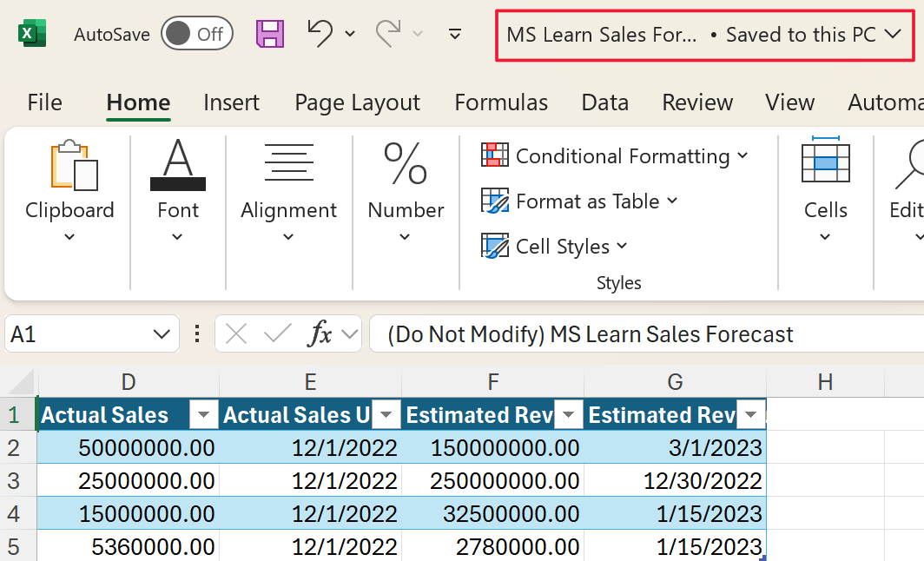
Task: Open Actual Sales U column filter dropdown
Action: click(x=386, y=415)
